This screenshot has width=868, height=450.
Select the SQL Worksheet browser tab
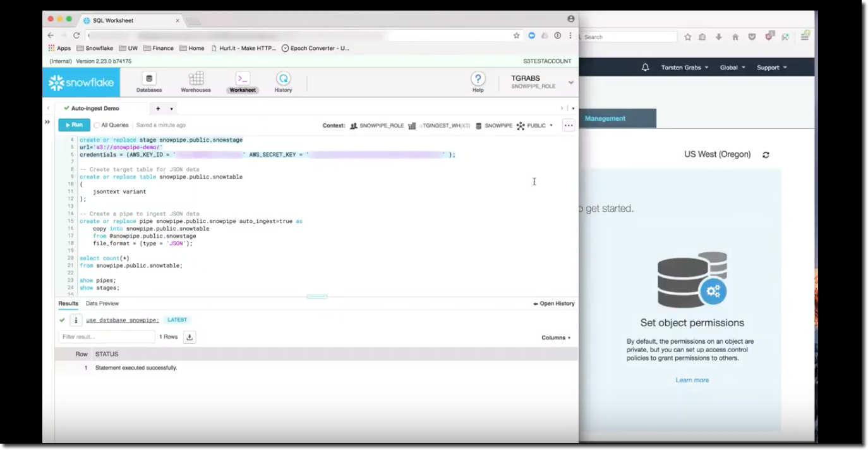click(131, 20)
